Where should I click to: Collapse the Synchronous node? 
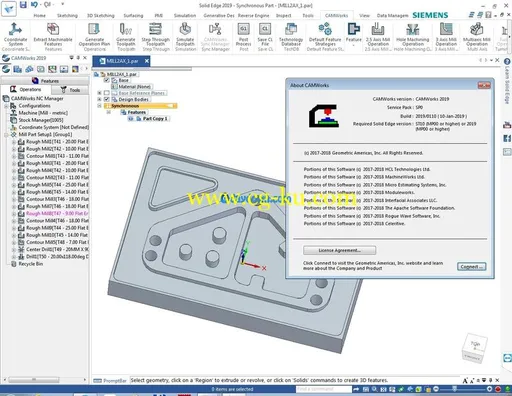point(99,106)
